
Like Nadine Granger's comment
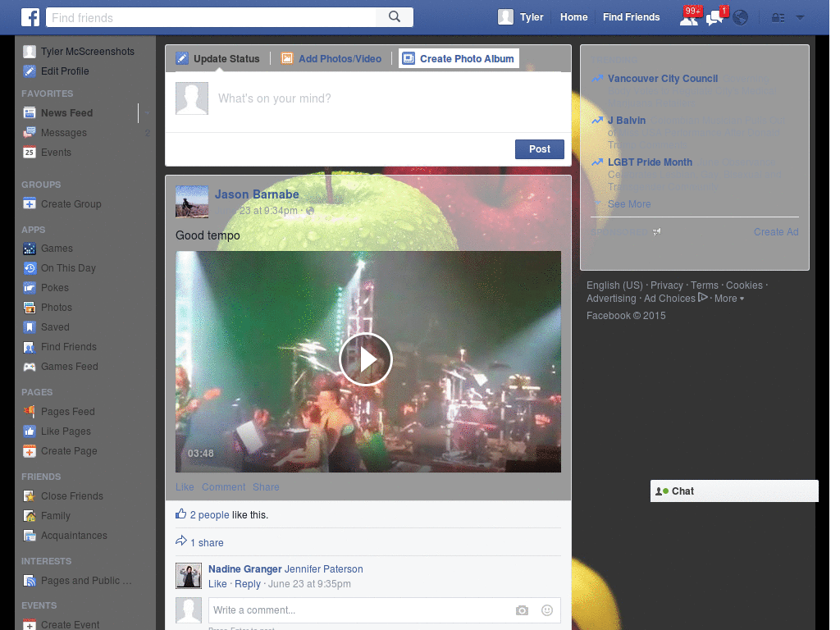pos(217,584)
